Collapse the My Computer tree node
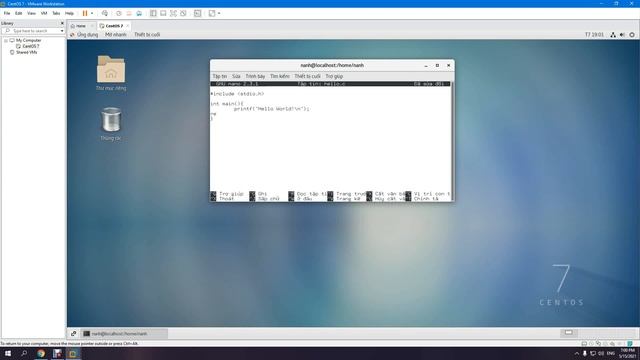Viewport: 640px width, 360px height. point(6,40)
